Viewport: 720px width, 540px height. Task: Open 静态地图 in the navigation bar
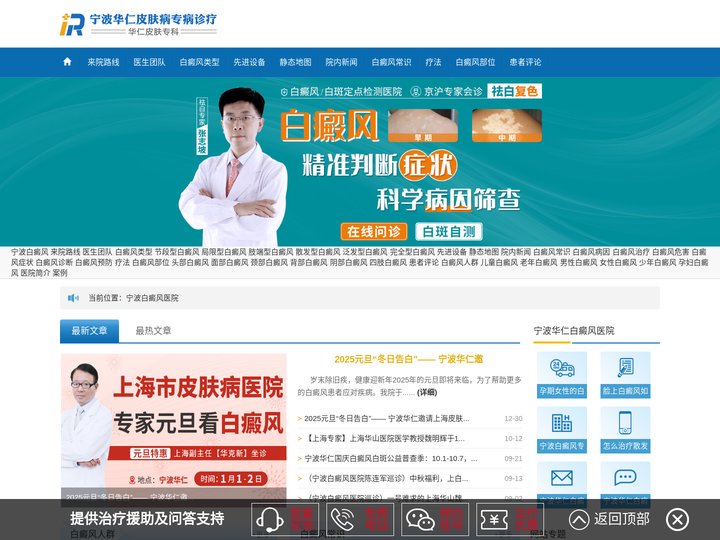pyautogui.click(x=295, y=62)
